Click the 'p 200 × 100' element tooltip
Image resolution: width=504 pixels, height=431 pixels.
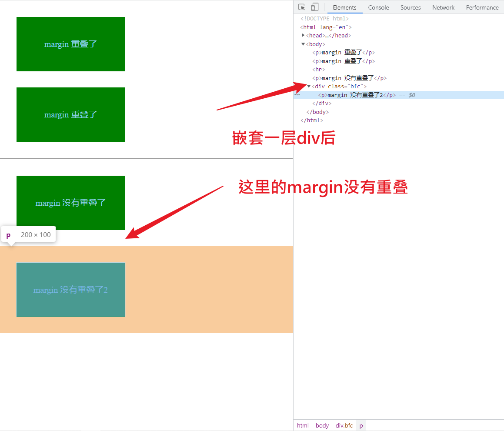[28, 234]
